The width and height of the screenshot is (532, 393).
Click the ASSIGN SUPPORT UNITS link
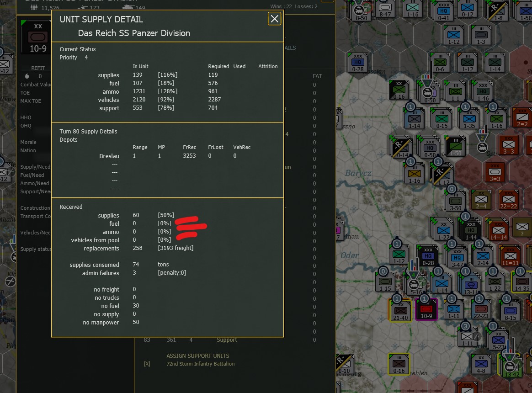click(x=198, y=356)
